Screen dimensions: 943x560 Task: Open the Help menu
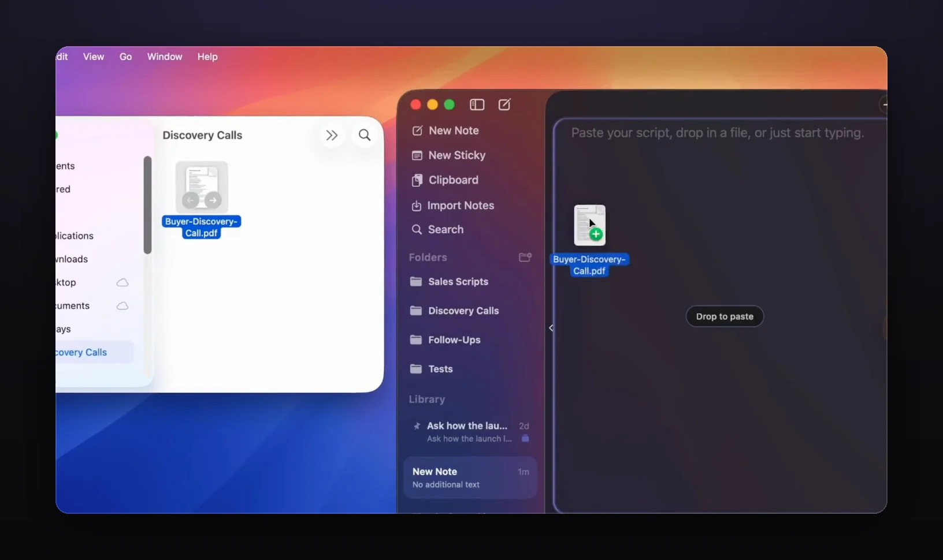207,57
